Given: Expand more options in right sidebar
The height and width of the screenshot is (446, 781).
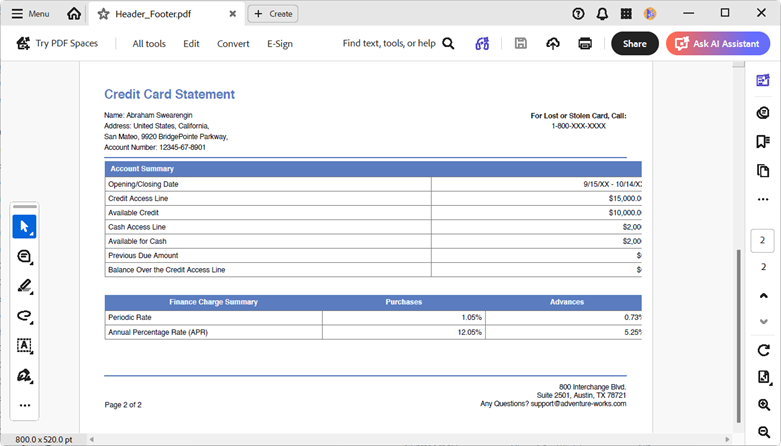Looking at the screenshot, I should pyautogui.click(x=763, y=199).
